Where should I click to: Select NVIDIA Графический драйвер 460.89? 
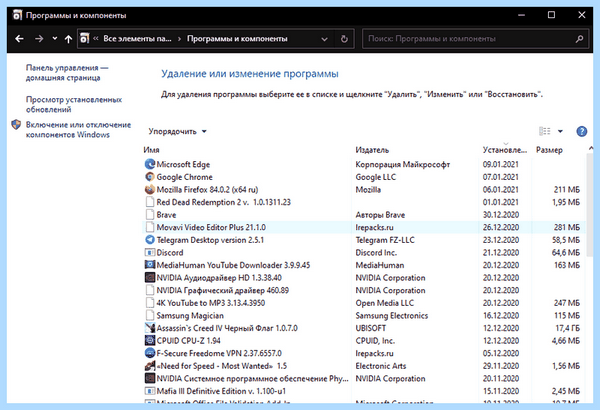tap(363, 290)
